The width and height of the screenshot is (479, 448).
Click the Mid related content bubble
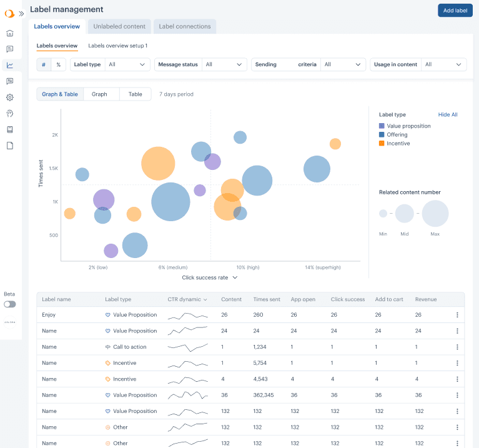pos(405,213)
